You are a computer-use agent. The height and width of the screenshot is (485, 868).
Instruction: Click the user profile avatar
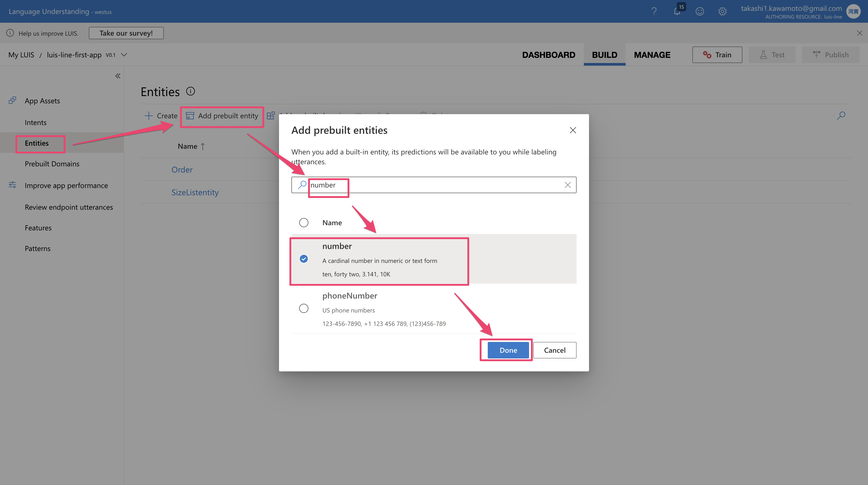853,11
